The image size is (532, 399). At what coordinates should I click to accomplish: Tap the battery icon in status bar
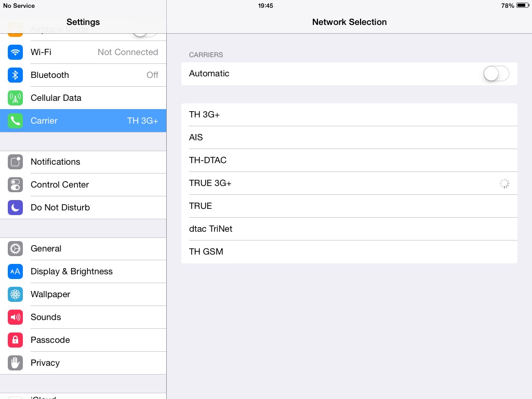pos(523,5)
